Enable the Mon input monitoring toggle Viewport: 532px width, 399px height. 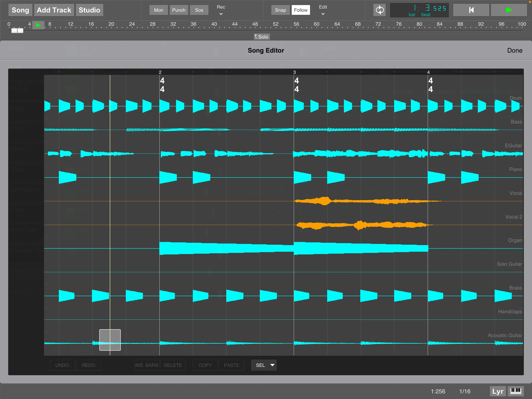click(158, 10)
